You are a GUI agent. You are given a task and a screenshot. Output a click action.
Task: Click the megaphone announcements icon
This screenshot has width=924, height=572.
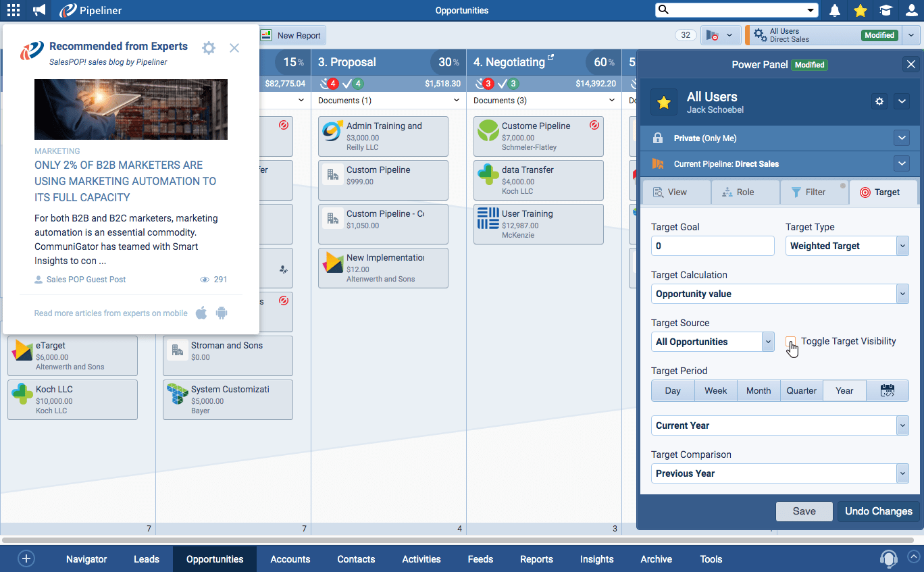pyautogui.click(x=40, y=10)
